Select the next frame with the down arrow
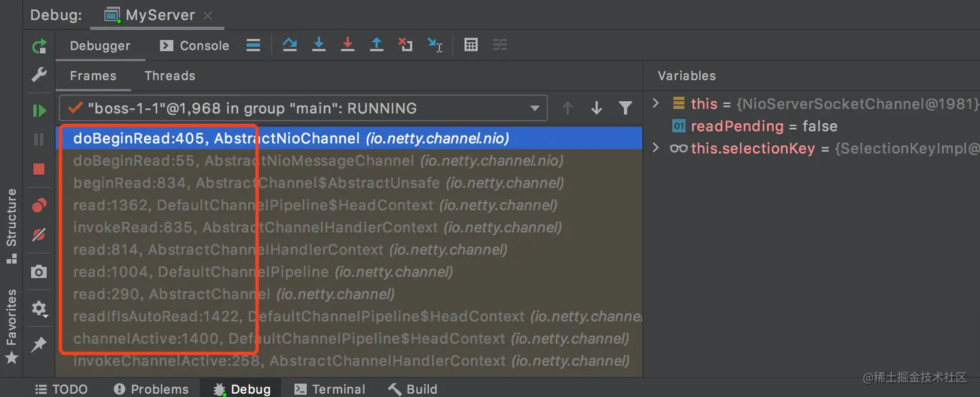The width and height of the screenshot is (980, 397). [597, 108]
